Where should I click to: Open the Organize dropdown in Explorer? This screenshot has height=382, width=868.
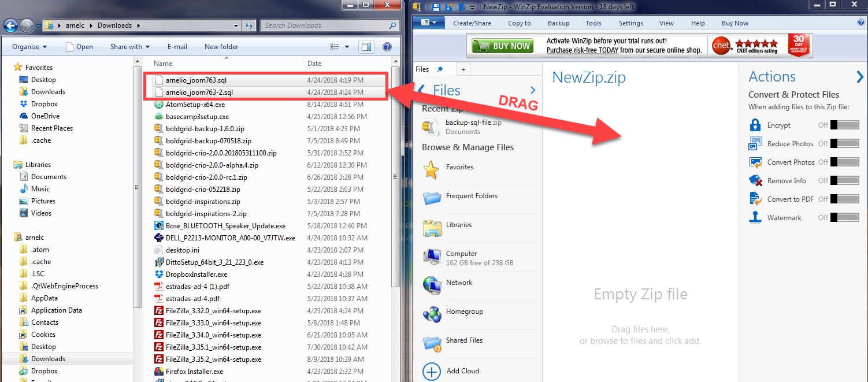point(29,47)
